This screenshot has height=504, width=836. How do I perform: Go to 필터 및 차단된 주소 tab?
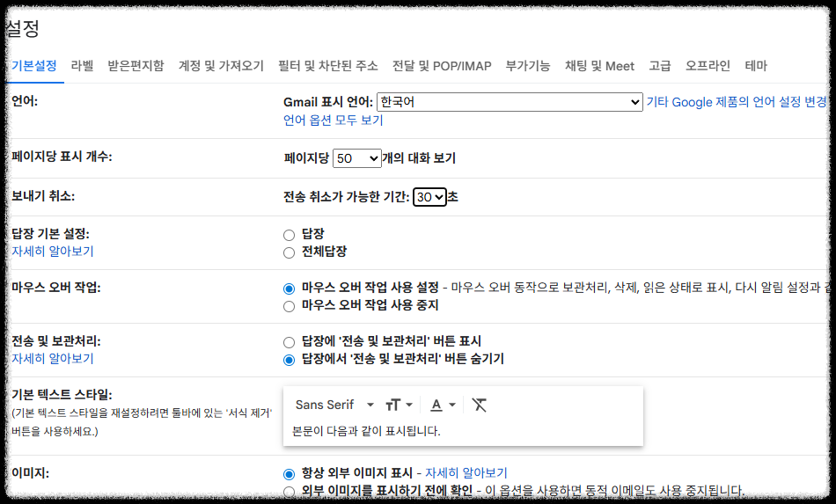pyautogui.click(x=328, y=66)
